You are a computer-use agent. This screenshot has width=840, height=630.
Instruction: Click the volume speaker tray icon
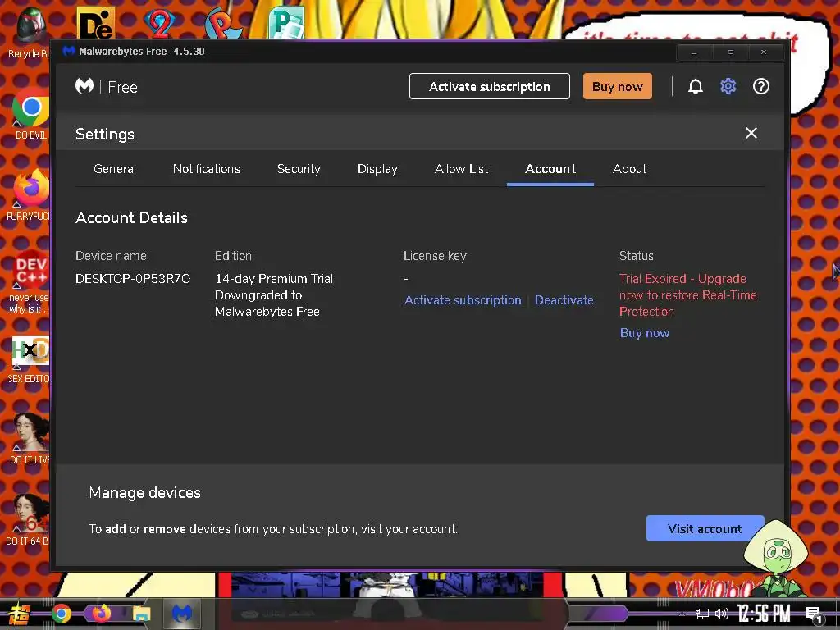click(722, 614)
